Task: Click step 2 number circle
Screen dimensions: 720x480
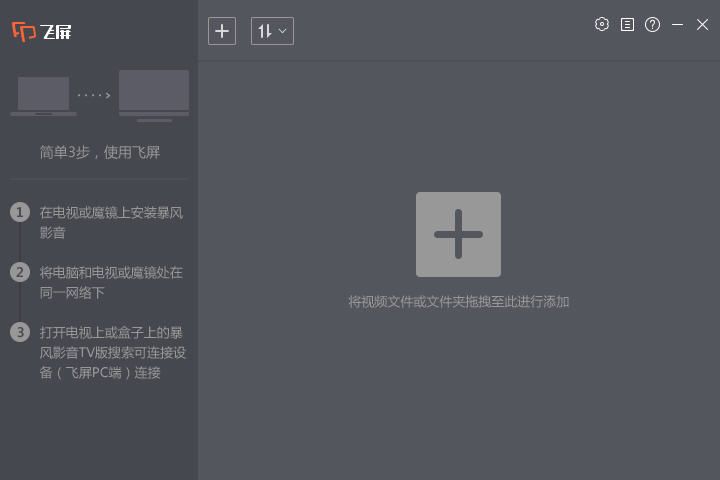Action: tap(20, 272)
